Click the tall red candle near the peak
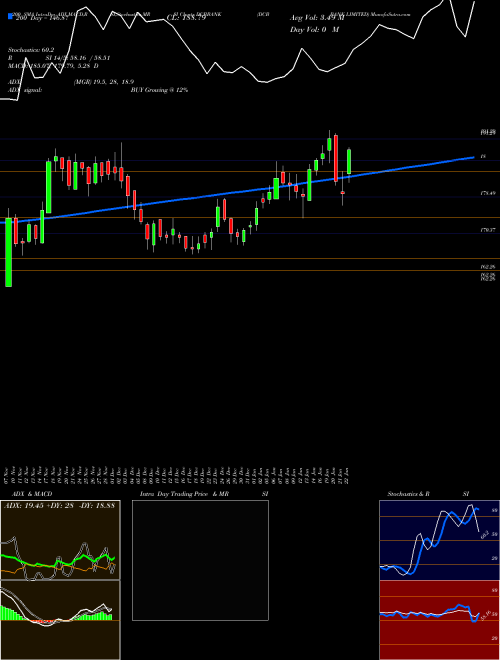The height and width of the screenshot is (660, 500). tap(335, 158)
